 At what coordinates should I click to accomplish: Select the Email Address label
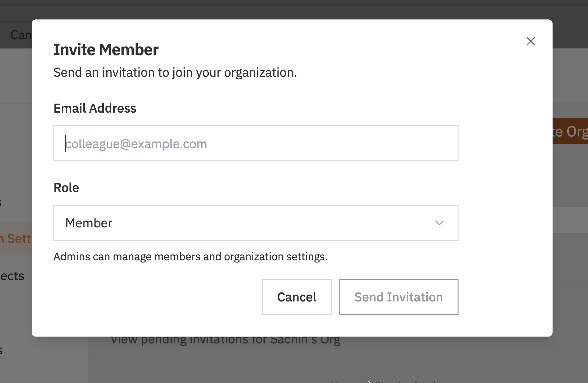tap(95, 108)
